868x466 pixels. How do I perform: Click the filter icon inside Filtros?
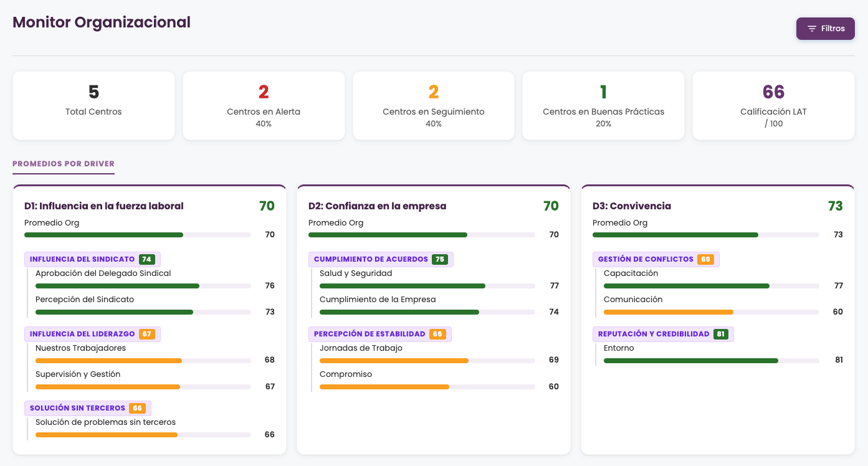click(x=812, y=29)
